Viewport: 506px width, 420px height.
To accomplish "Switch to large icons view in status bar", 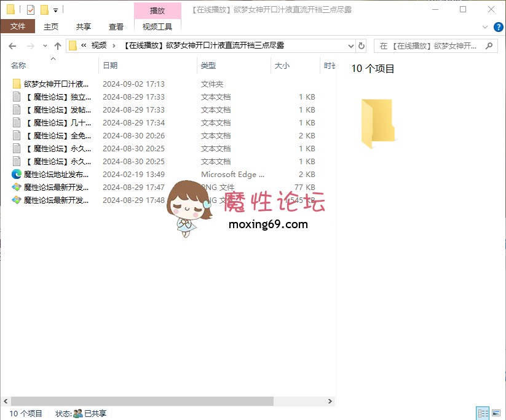I will 497,413.
